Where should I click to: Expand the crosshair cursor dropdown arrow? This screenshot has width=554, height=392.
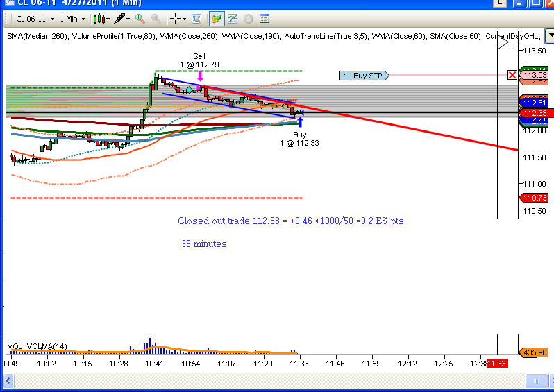click(x=184, y=19)
